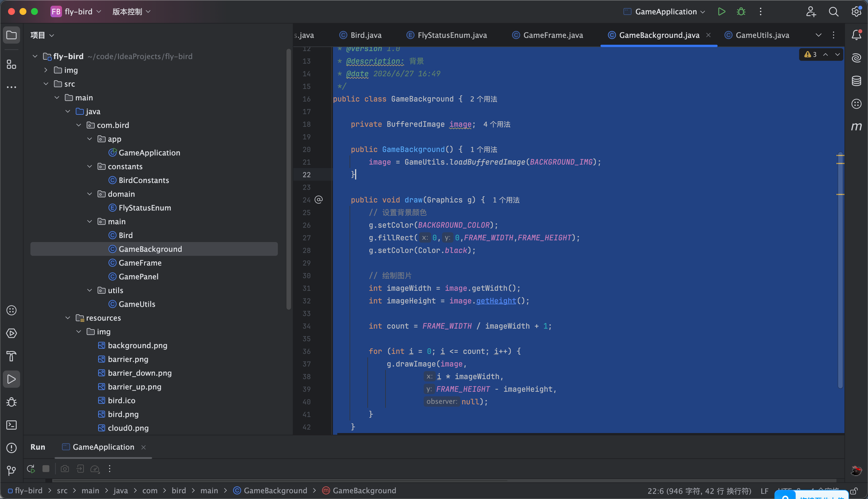Image resolution: width=868 pixels, height=499 pixels.
Task: Open the Structure tool window icon
Action: [x=11, y=64]
